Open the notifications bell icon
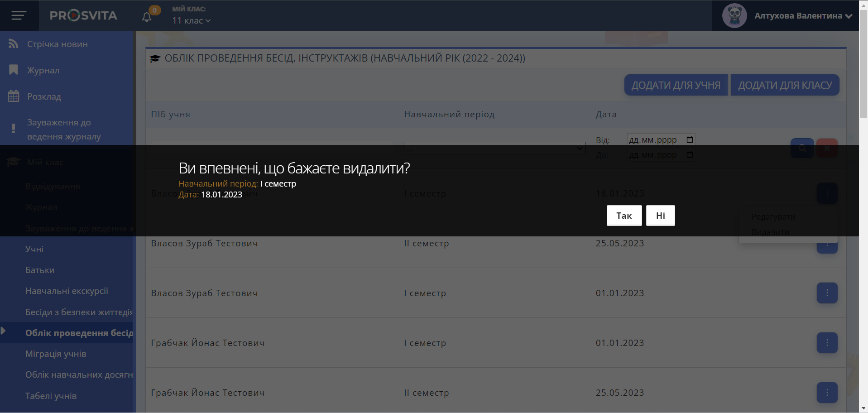Image resolution: width=868 pixels, height=413 pixels. pos(147,17)
